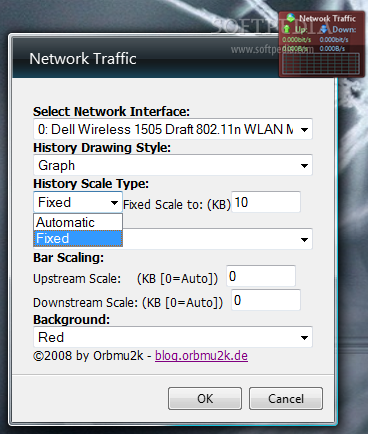368x434 pixels.
Task: Choose Fixed from scale type list
Action: click(78, 238)
